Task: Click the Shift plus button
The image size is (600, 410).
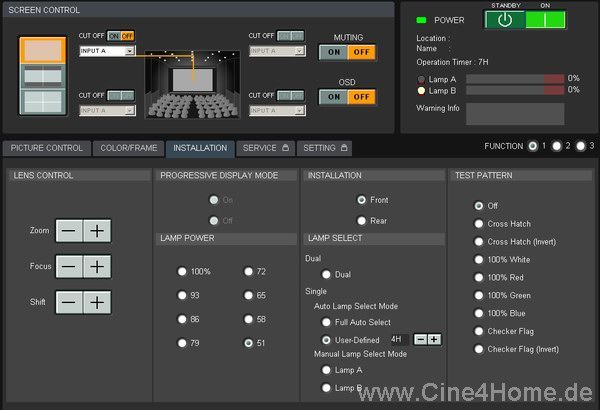Action: 97,303
